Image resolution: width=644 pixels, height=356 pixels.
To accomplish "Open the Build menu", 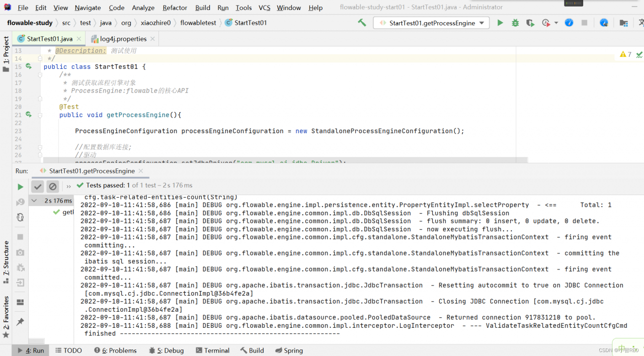I will (203, 8).
